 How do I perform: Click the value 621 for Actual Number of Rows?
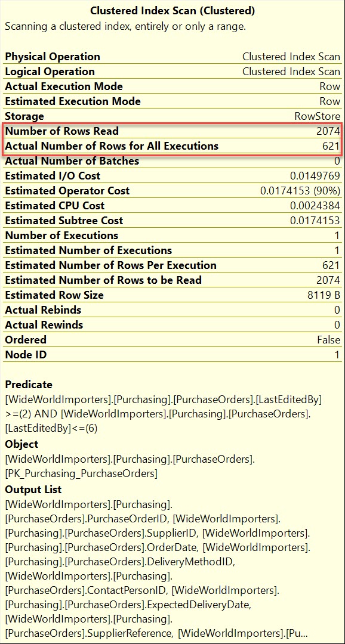point(331,146)
